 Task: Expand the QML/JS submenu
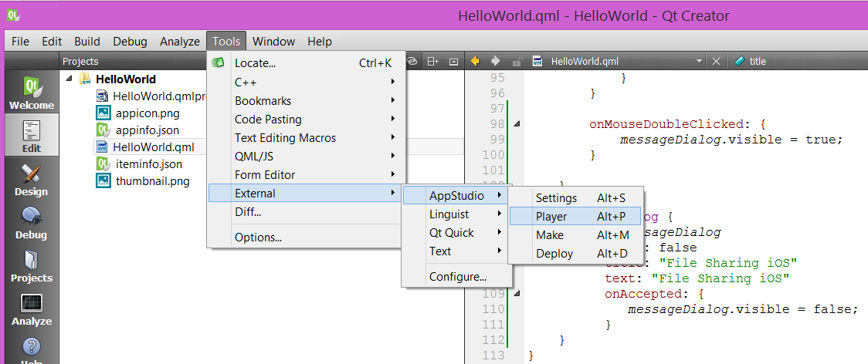(x=393, y=156)
